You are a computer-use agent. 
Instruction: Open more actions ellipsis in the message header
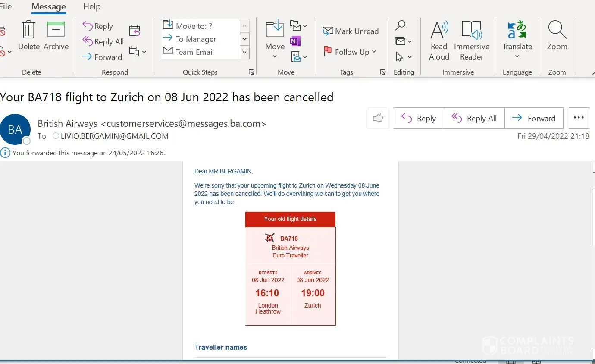(579, 118)
